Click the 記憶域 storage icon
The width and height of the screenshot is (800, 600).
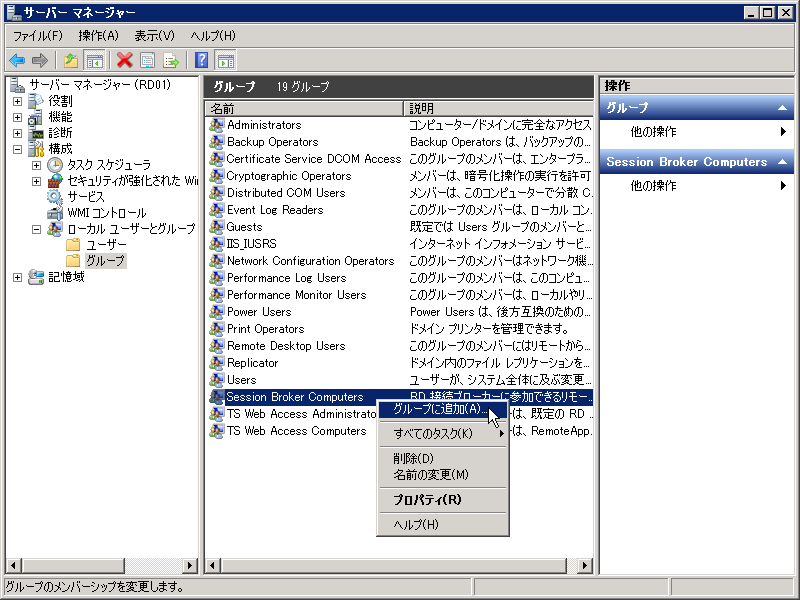click(x=36, y=277)
